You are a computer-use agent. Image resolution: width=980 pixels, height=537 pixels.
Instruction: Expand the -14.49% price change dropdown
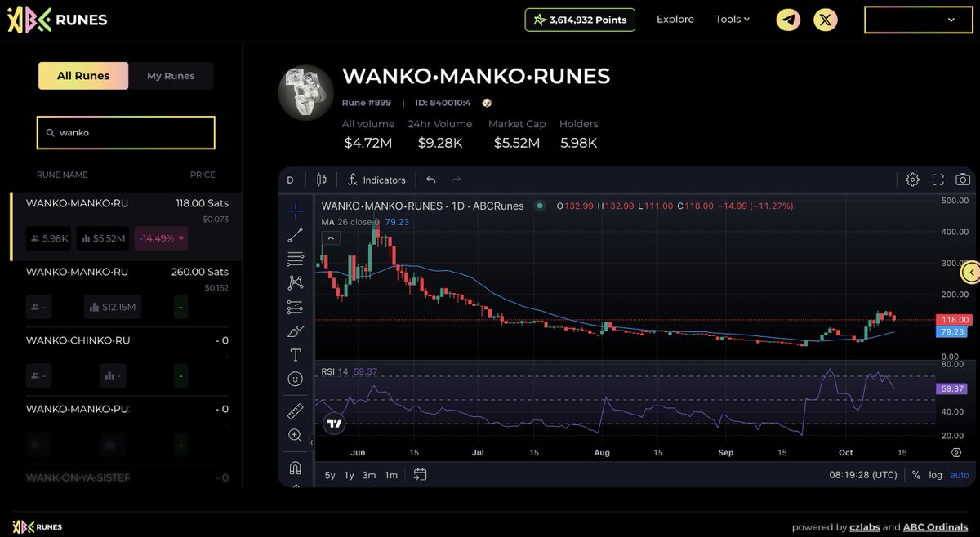[161, 238]
